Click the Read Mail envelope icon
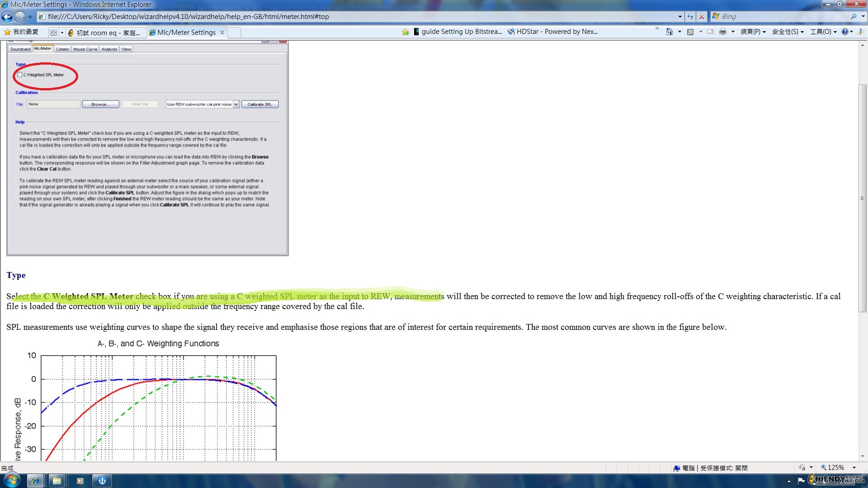The image size is (868, 488). pos(710,32)
